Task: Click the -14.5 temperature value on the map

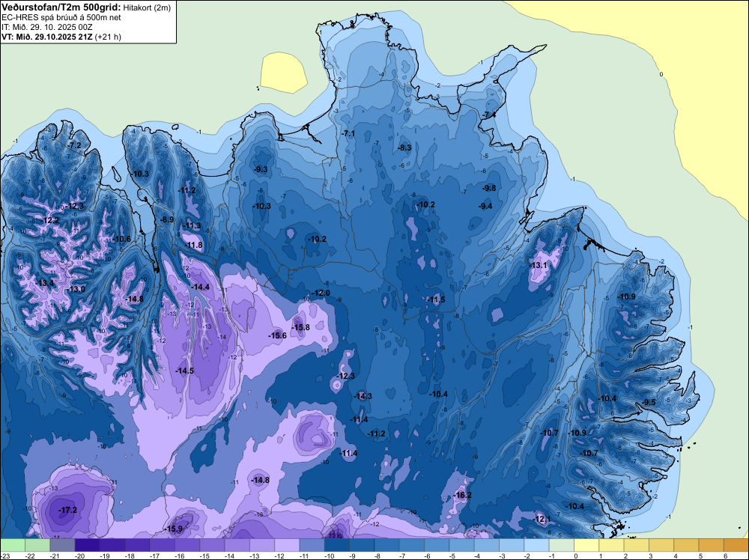Action: (184, 371)
